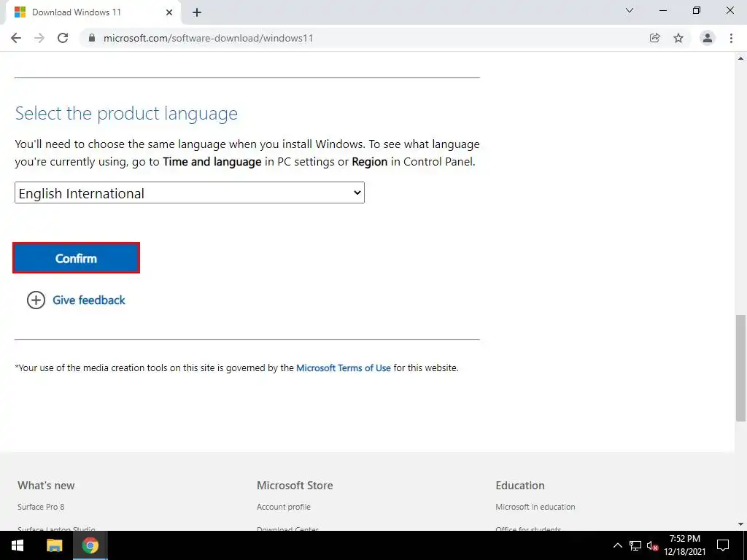Show hidden system tray icons
The image size is (747, 560).
click(617, 545)
